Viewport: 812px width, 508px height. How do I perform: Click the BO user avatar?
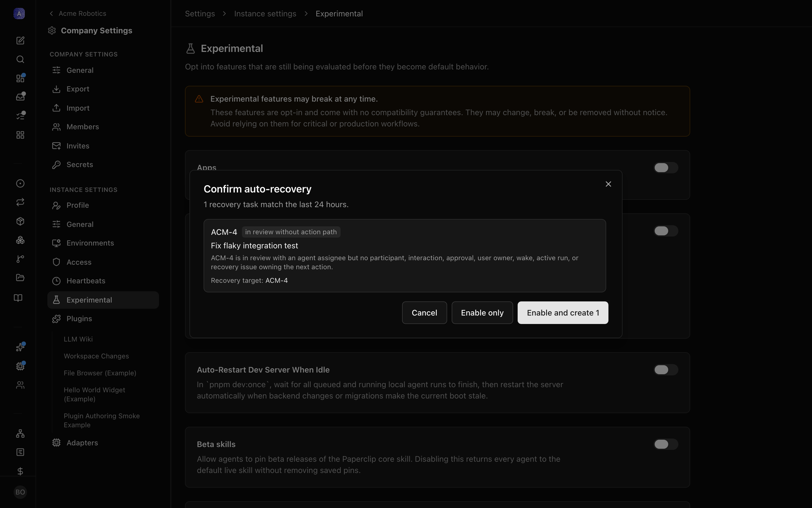coord(20,492)
